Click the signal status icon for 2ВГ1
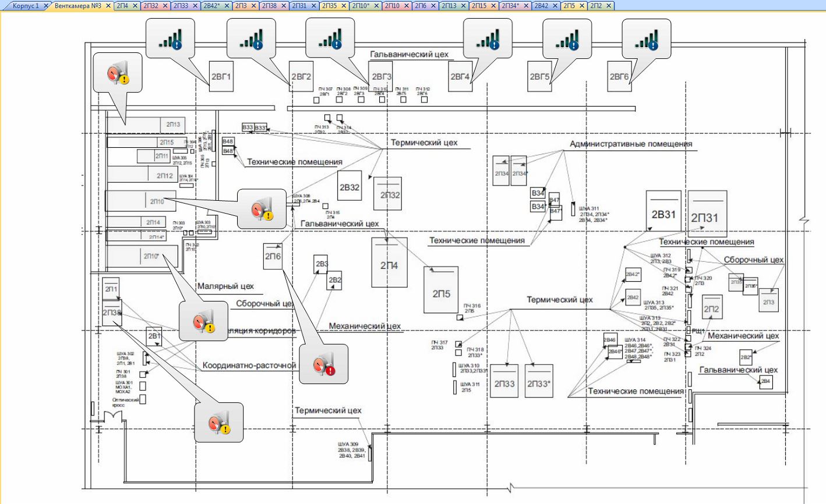This screenshot has width=826, height=504. tap(170, 38)
